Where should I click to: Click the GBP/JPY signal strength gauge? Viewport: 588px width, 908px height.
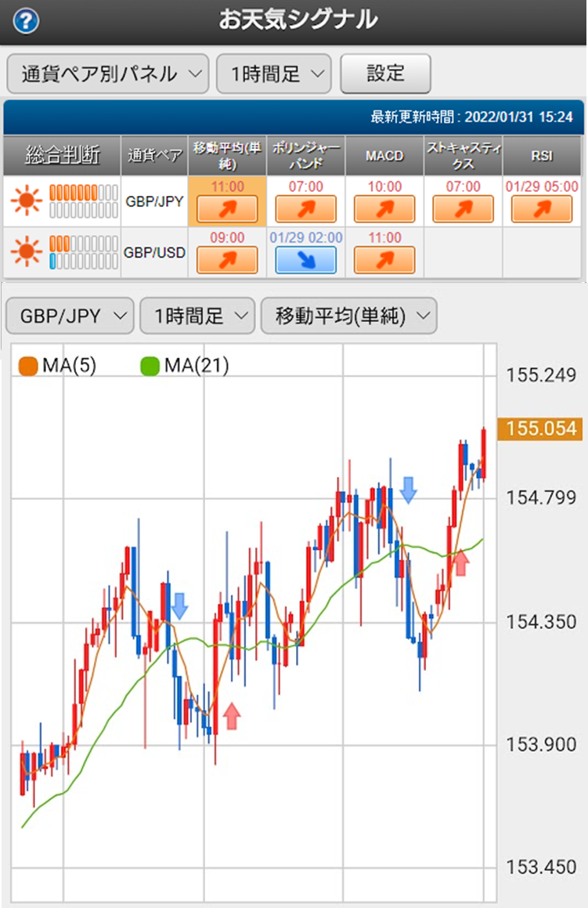(x=84, y=201)
